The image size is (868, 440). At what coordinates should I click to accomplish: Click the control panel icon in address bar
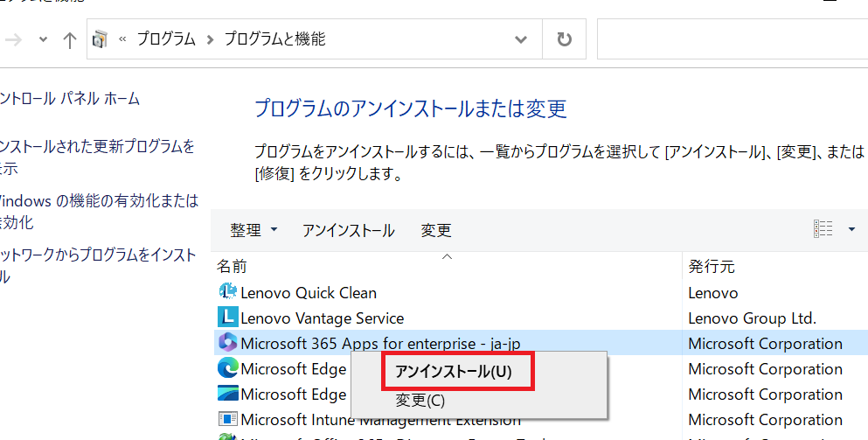[101, 38]
